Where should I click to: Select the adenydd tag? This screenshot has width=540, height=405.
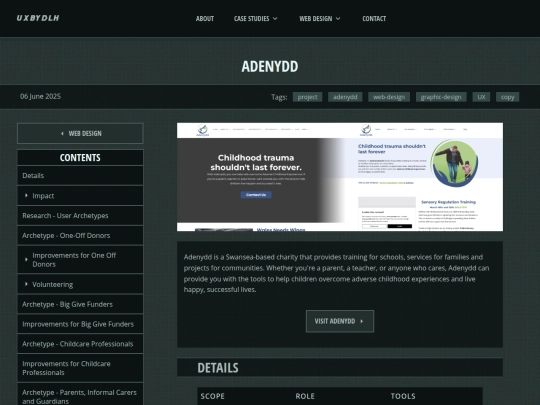point(345,97)
